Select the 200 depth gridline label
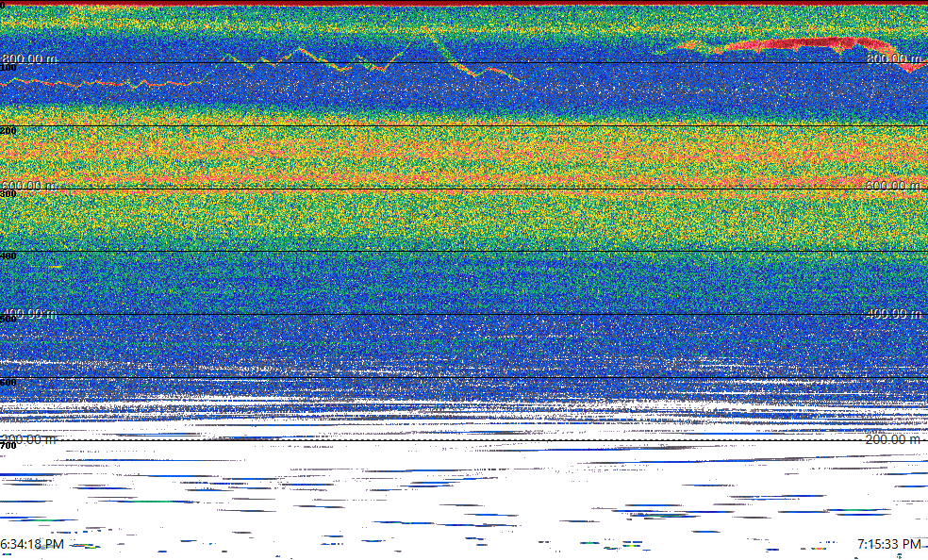 [8, 131]
